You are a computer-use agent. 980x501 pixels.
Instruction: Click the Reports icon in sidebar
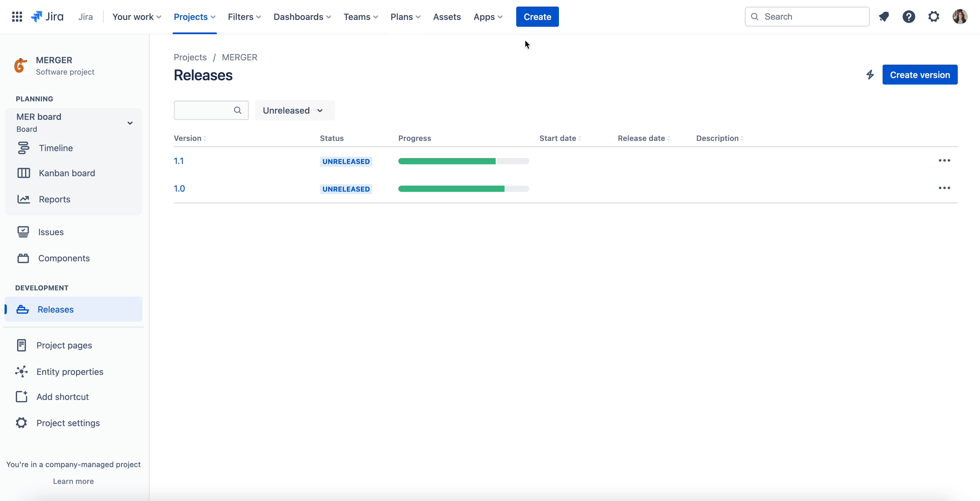[x=23, y=199]
